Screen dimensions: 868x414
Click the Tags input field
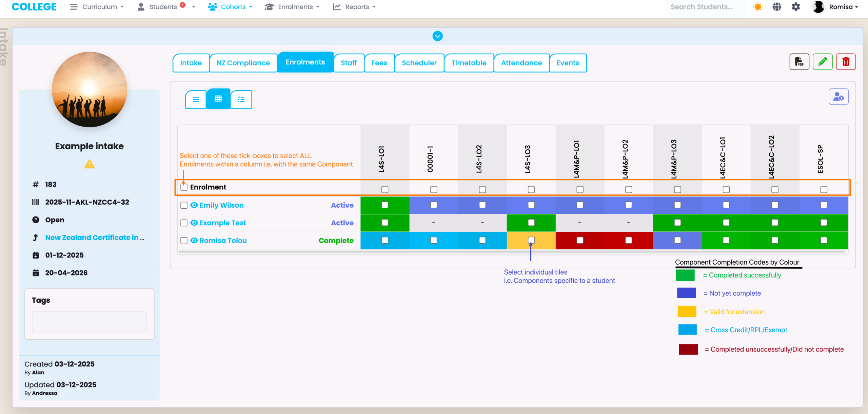coord(90,321)
